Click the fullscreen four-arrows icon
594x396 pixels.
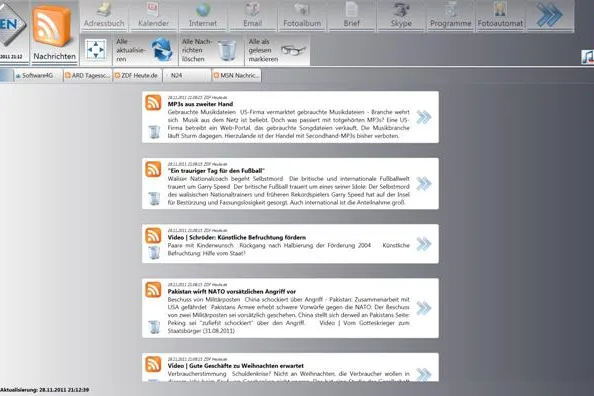pos(96,50)
